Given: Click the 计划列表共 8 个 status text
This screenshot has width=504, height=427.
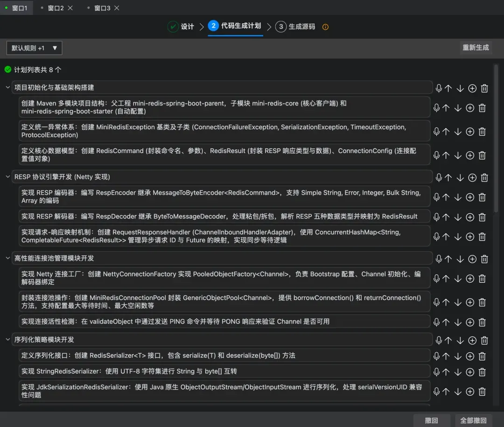Looking at the screenshot, I should click(x=38, y=70).
